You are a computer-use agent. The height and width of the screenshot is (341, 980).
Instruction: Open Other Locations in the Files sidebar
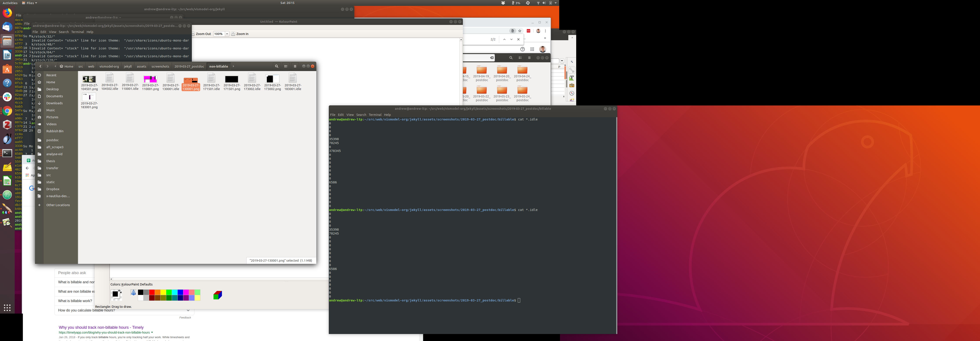[x=58, y=205]
